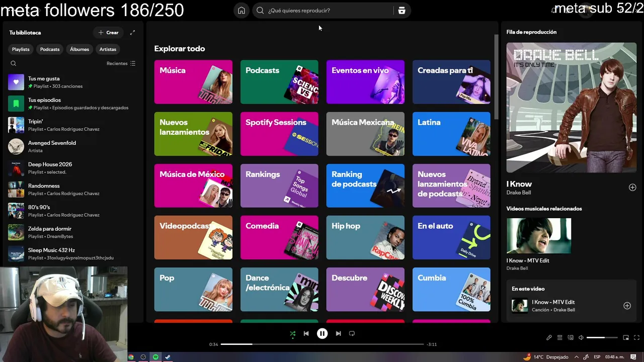Open Sleep Music 432 Hz playlist
Image resolution: width=644 pixels, height=362 pixels.
point(72,254)
